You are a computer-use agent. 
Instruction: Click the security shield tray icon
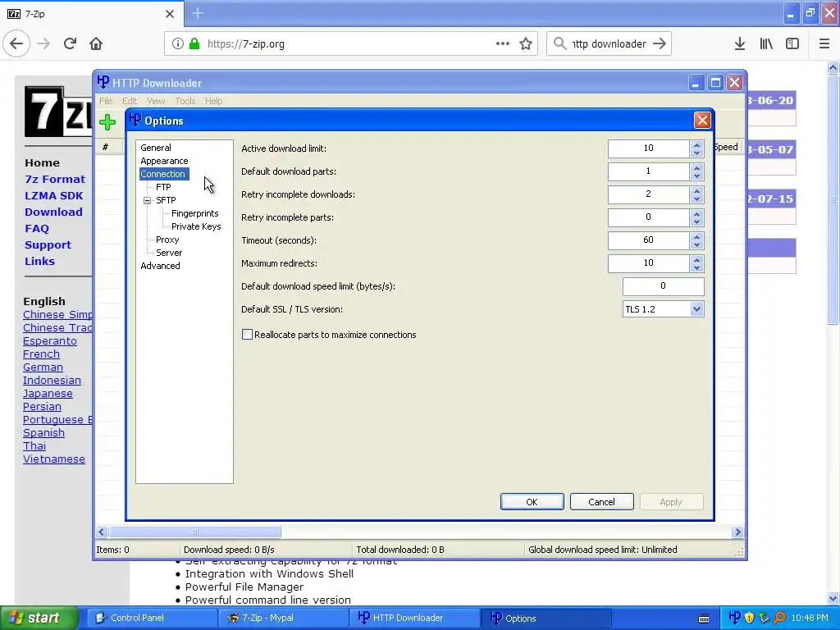click(x=750, y=618)
